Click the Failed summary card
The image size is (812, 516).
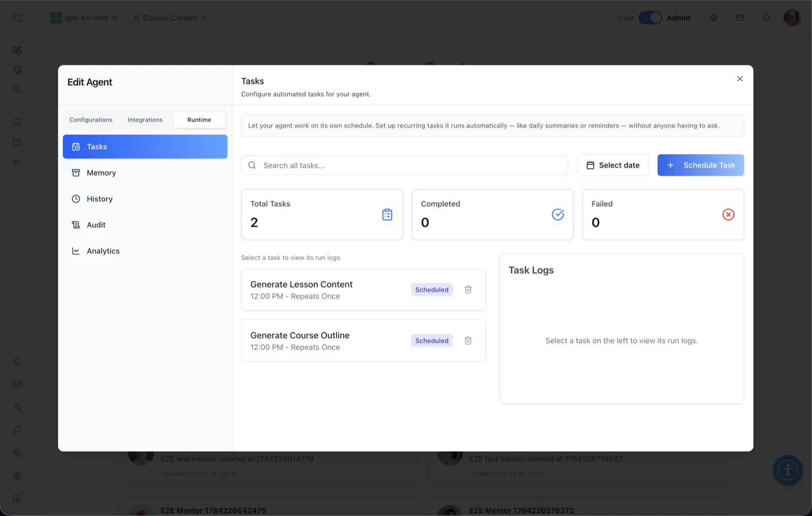[663, 215]
